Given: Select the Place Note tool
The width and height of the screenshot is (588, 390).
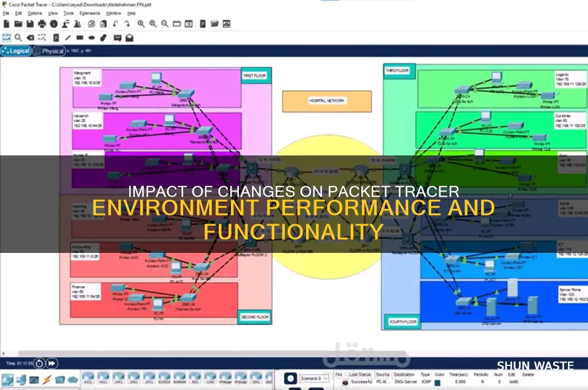Looking at the screenshot, I should [56, 37].
